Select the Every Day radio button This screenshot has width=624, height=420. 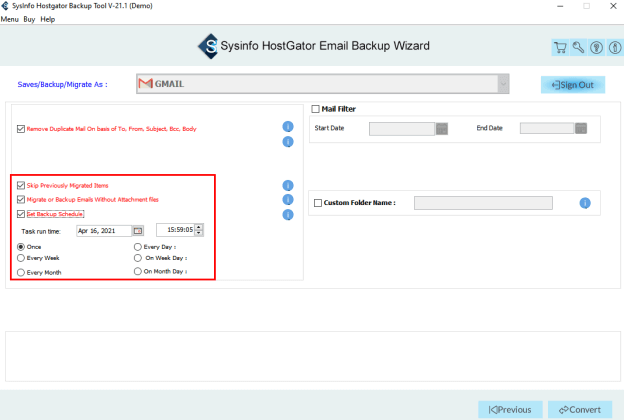[138, 247]
